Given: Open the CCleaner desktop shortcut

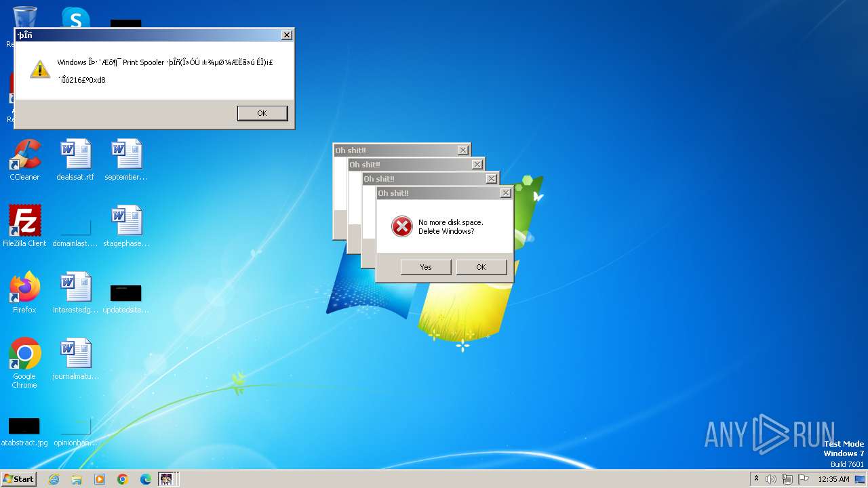Looking at the screenshot, I should pos(24,160).
